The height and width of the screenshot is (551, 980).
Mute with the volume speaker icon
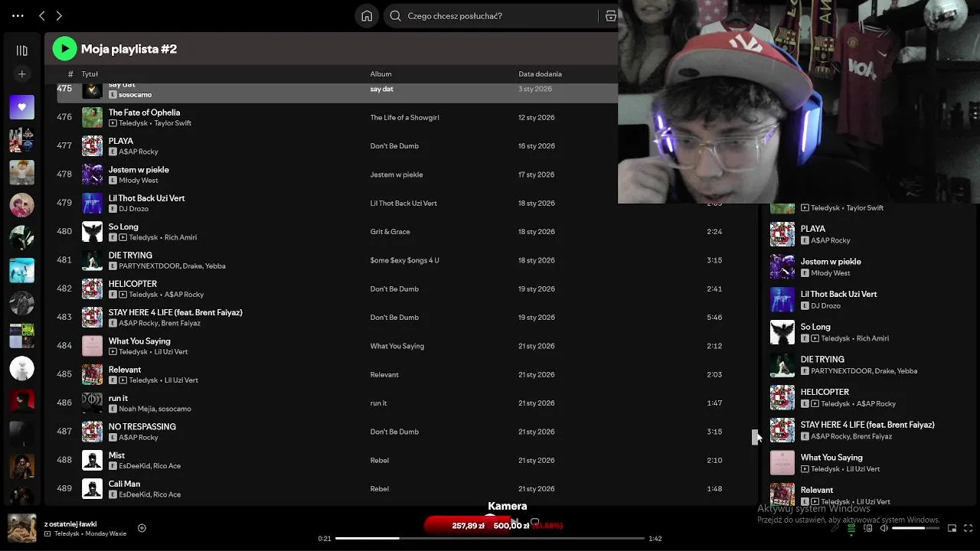[884, 528]
